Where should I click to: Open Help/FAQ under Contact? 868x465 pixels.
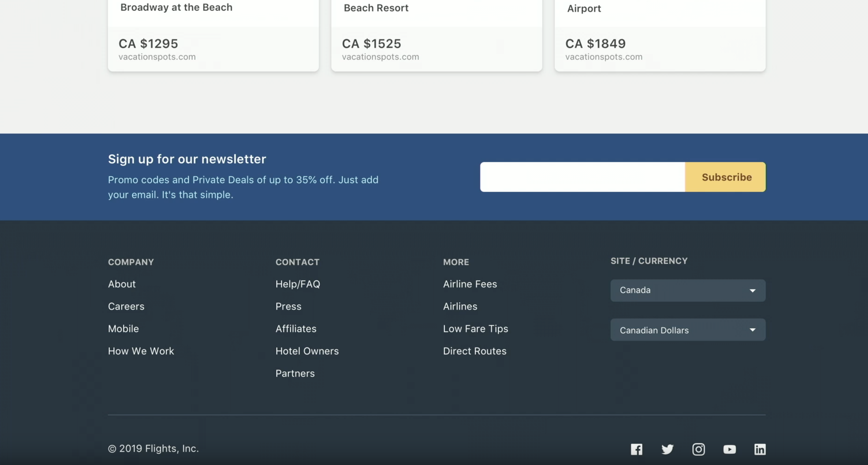297,284
